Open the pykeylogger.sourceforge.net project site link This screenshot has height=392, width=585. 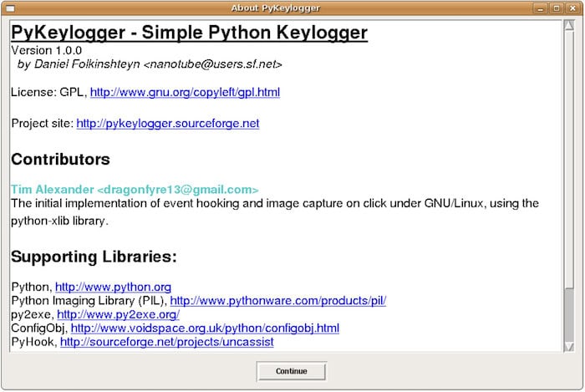(x=168, y=124)
